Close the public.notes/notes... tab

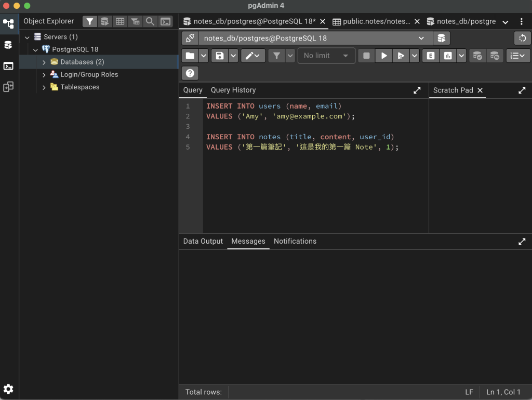point(417,21)
